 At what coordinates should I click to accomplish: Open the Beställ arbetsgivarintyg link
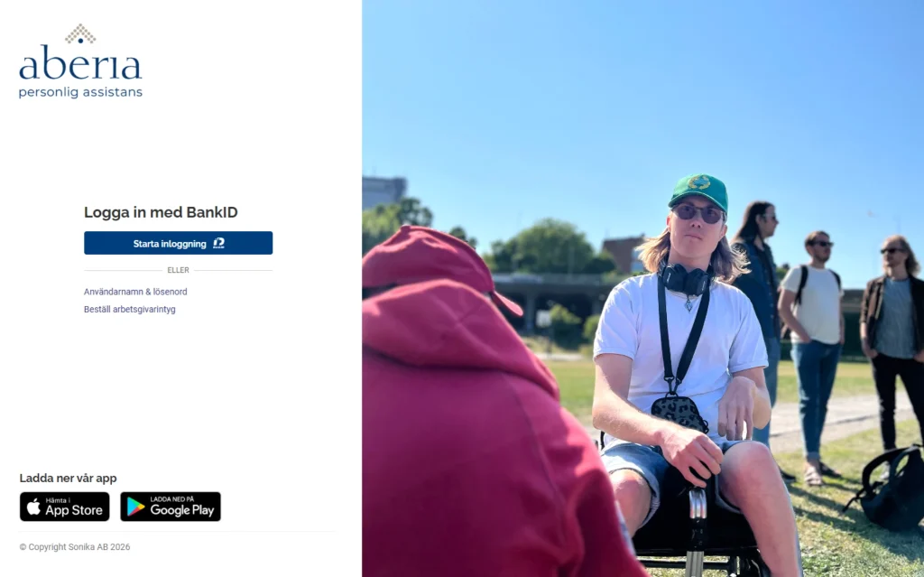(130, 309)
